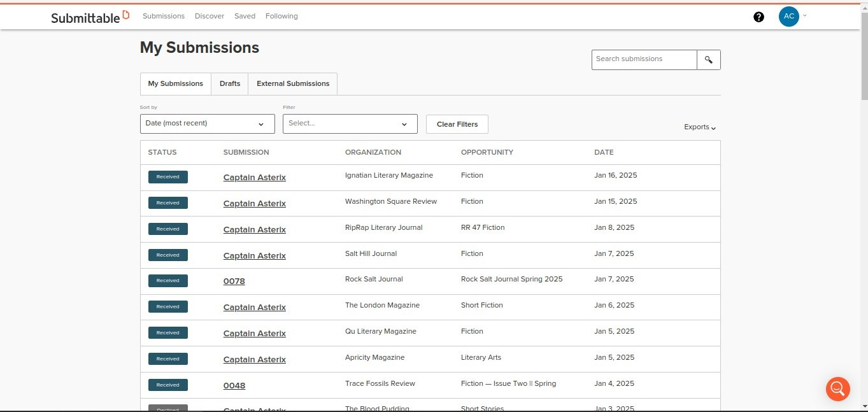This screenshot has width=868, height=412.
Task: Switch to the External Submissions tab
Action: coord(293,83)
